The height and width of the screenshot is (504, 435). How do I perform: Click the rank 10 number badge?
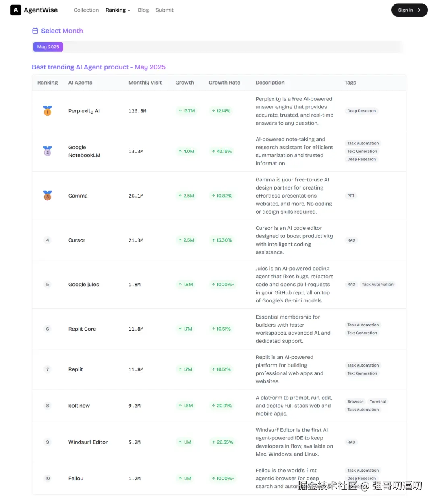48,479
